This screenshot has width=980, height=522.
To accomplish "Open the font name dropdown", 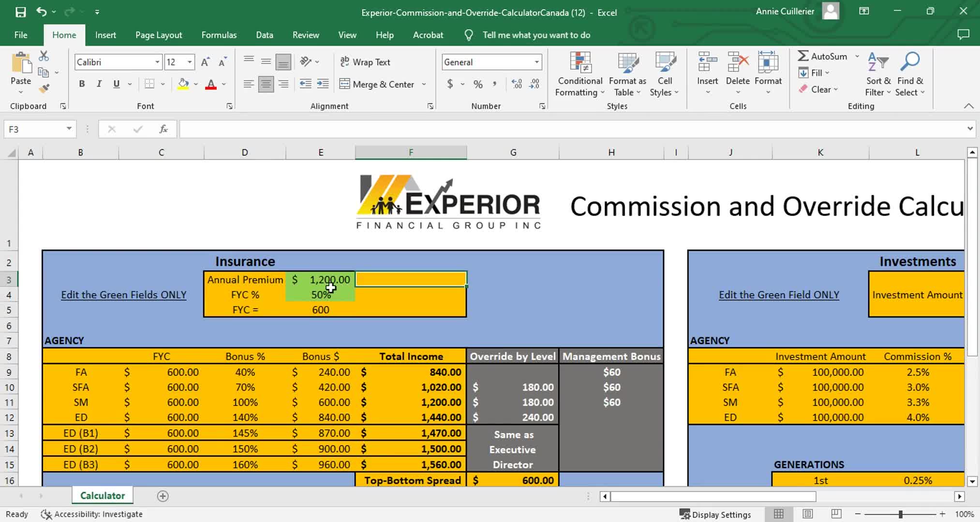I will 157,62.
